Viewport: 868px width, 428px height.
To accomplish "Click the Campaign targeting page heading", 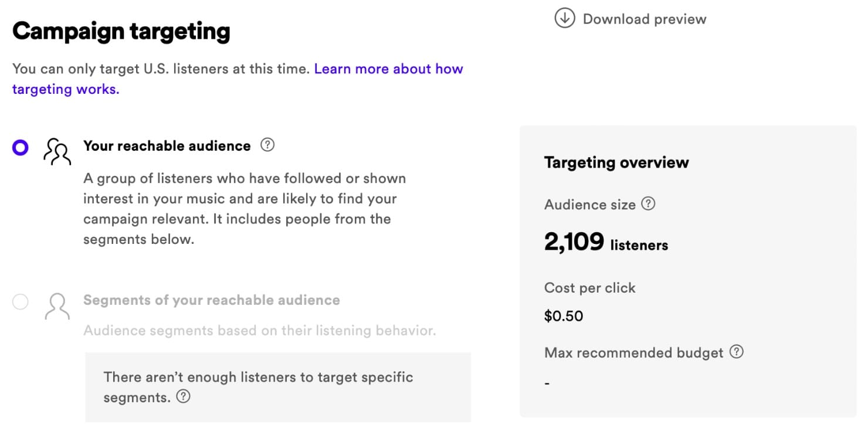I will point(121,31).
